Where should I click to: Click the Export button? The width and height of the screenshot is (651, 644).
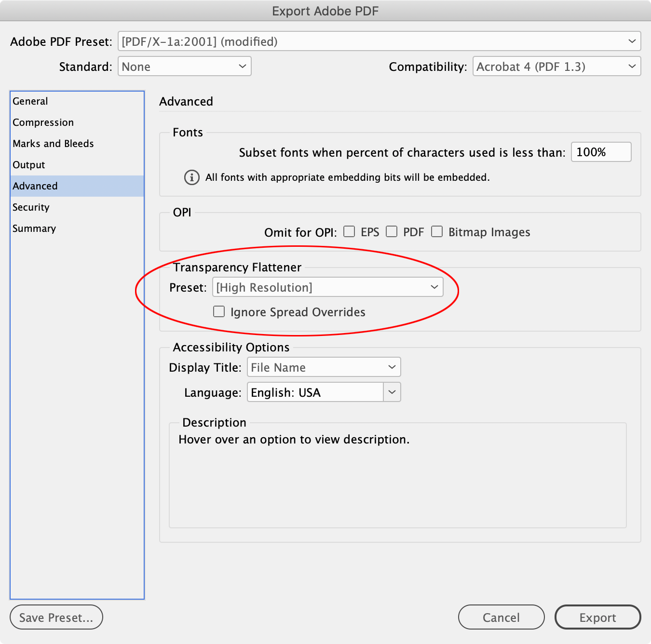click(x=597, y=617)
